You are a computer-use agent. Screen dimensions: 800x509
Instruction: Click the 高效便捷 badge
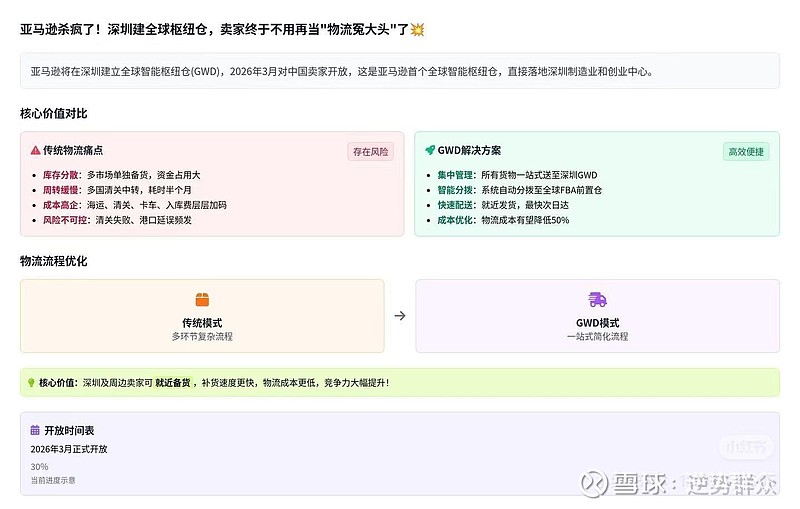[x=746, y=151]
